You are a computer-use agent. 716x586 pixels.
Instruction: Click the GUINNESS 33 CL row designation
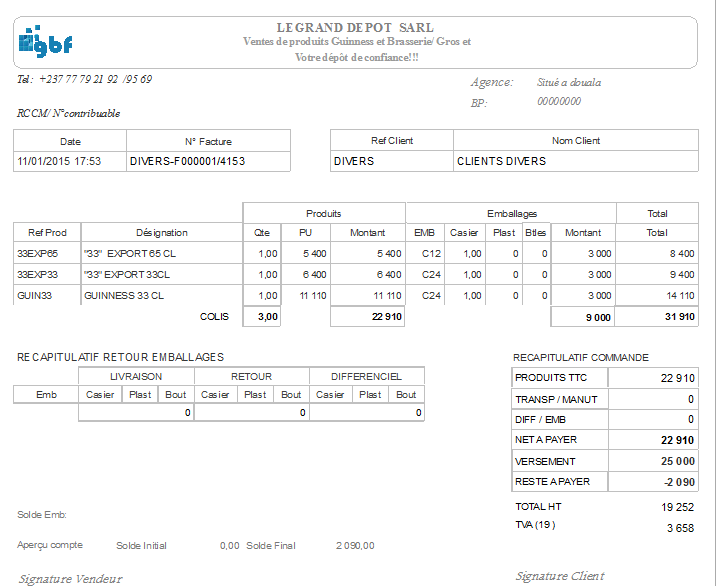click(x=124, y=296)
